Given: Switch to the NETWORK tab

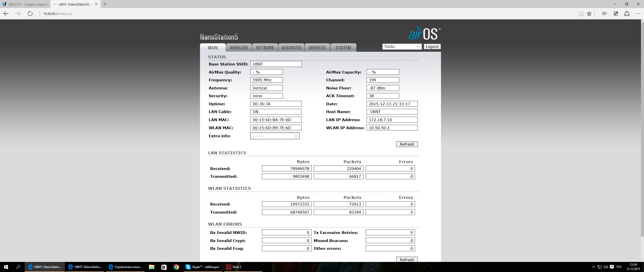Looking at the screenshot, I should coord(265,48).
